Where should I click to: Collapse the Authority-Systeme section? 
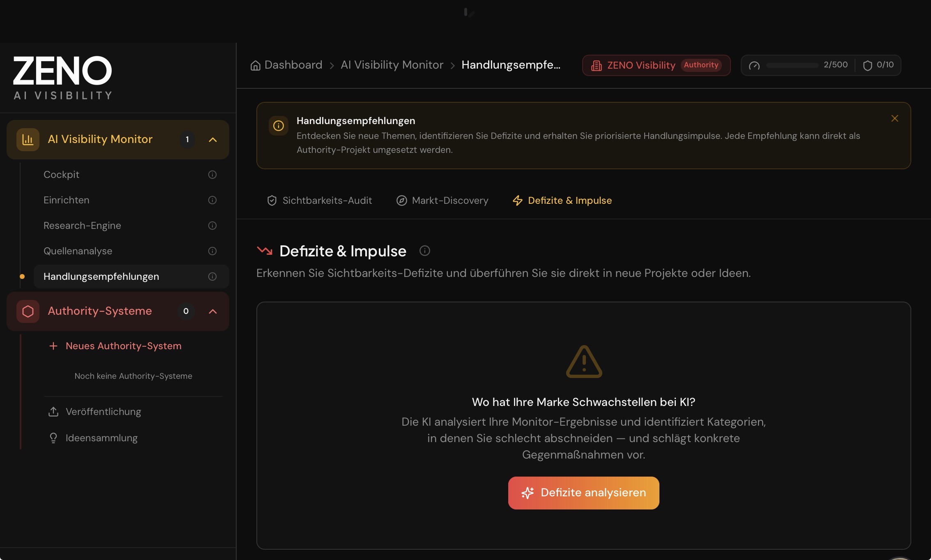(213, 311)
